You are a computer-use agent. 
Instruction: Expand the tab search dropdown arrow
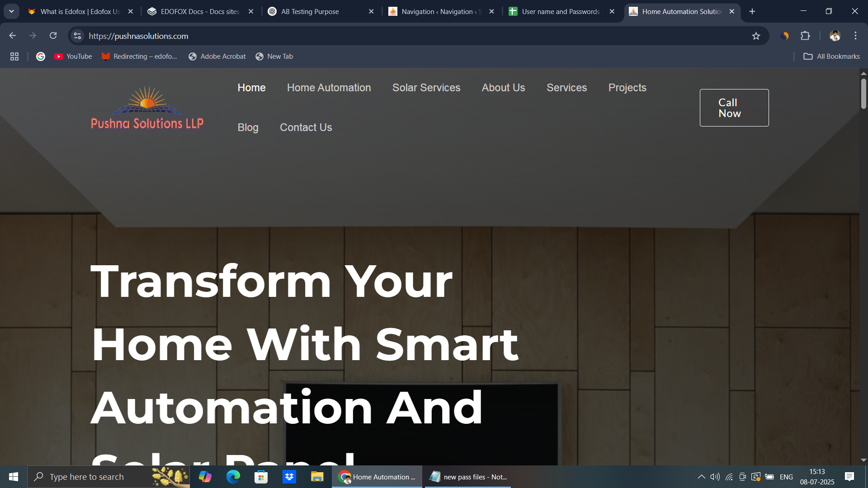[11, 11]
